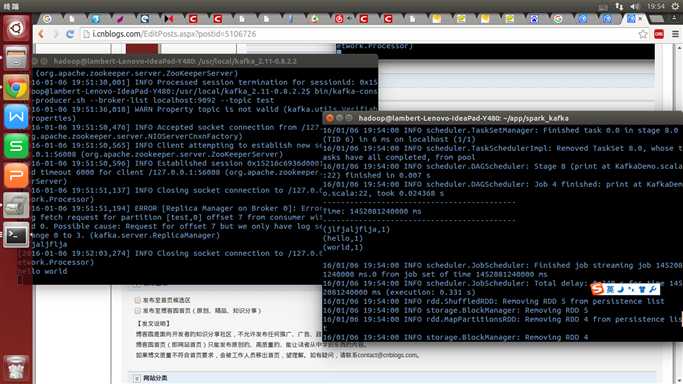Screen dimensions: 683x384
Task: Close the spark_kafka terminal window
Action: coord(330,118)
